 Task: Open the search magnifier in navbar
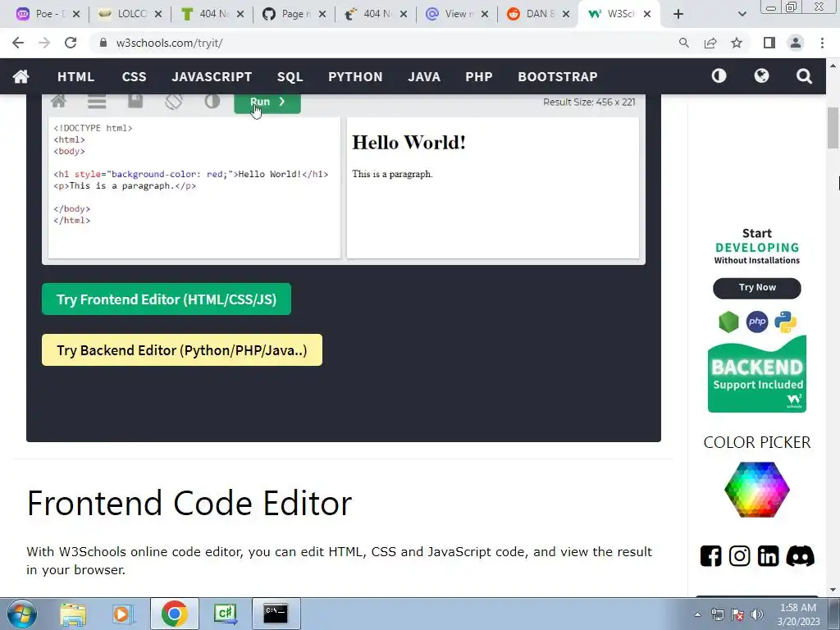[x=804, y=76]
